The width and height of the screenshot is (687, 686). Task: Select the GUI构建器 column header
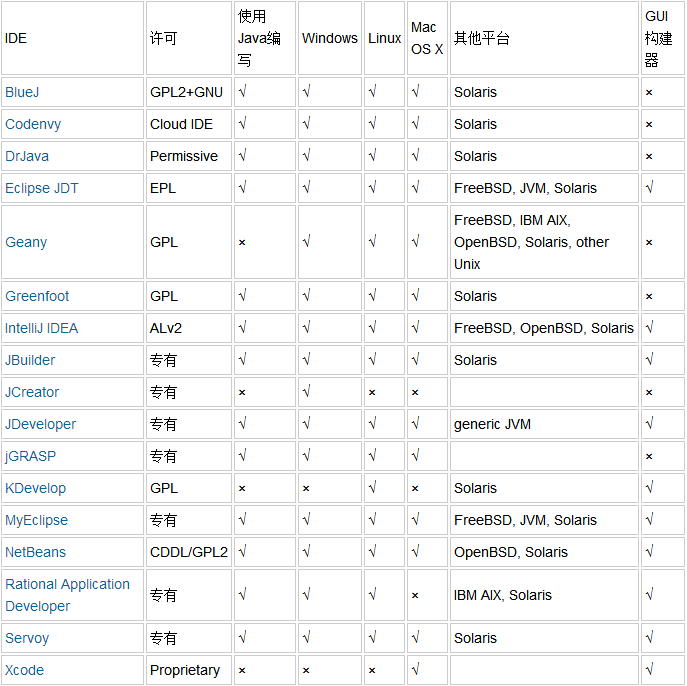(663, 38)
